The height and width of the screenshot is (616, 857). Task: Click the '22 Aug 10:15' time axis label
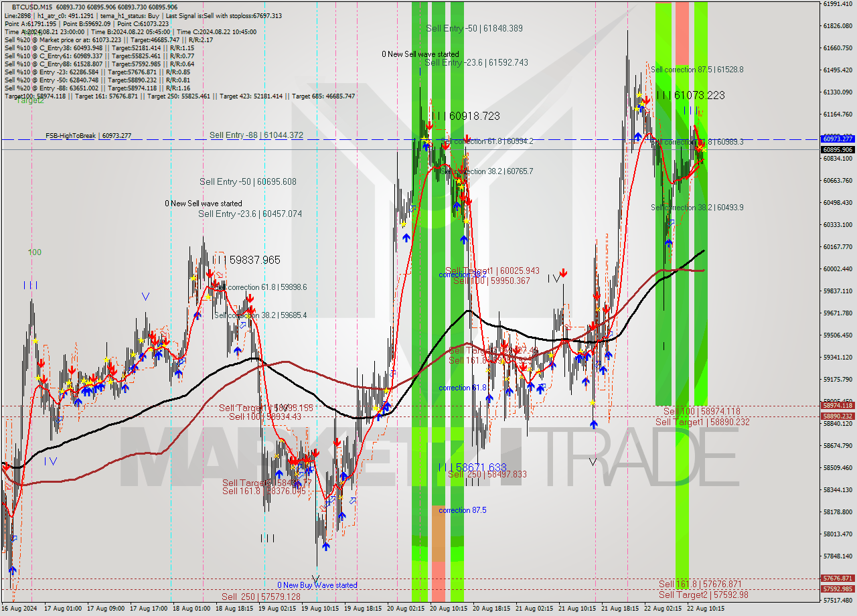click(x=705, y=609)
